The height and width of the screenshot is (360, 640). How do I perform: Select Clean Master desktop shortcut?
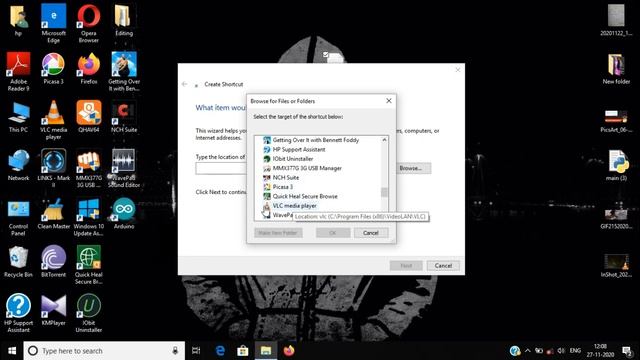coord(53,214)
